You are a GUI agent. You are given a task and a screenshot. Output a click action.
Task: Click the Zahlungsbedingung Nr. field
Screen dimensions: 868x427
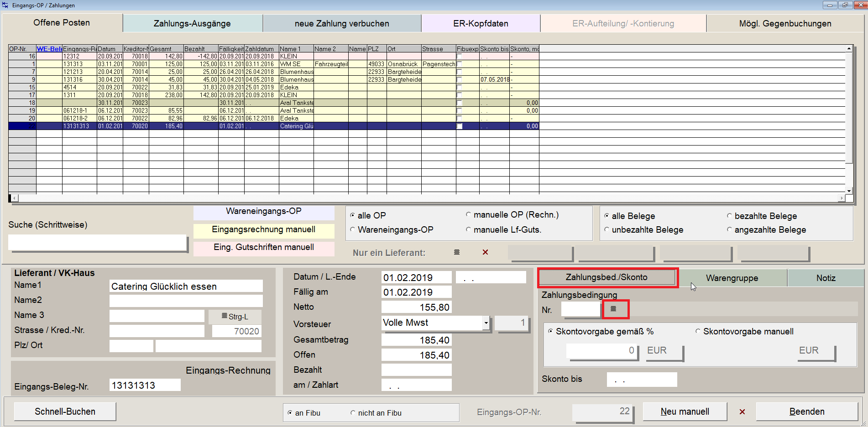580,309
